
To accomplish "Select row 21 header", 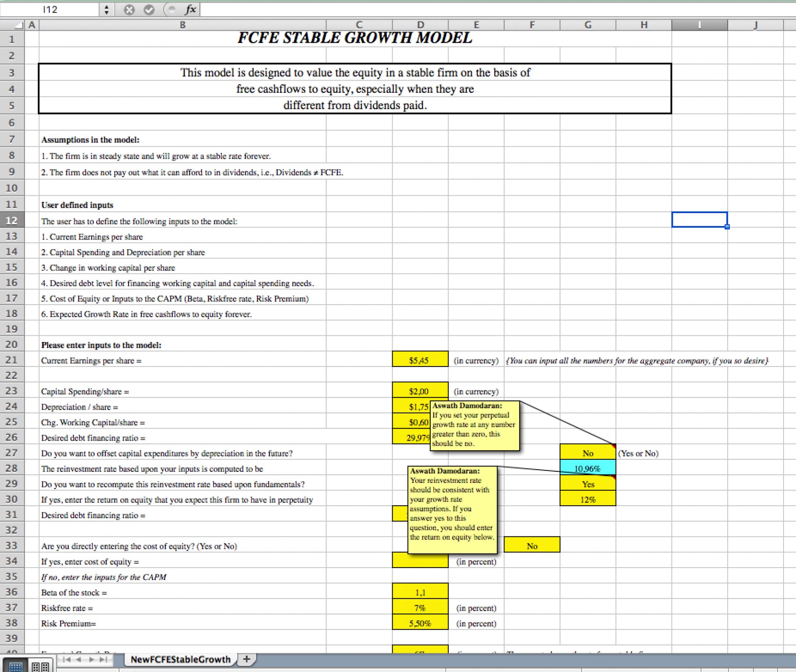I will 12,360.
